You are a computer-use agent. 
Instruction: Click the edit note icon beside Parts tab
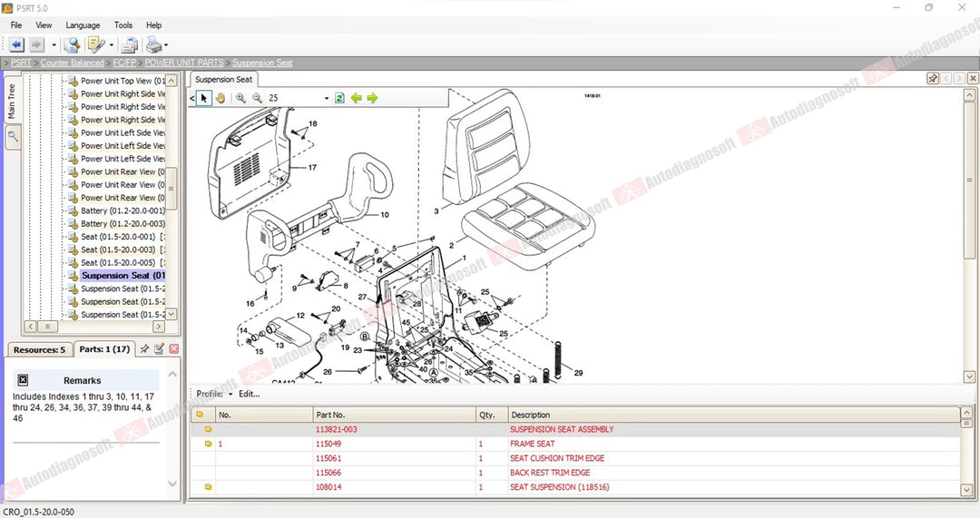click(x=159, y=348)
